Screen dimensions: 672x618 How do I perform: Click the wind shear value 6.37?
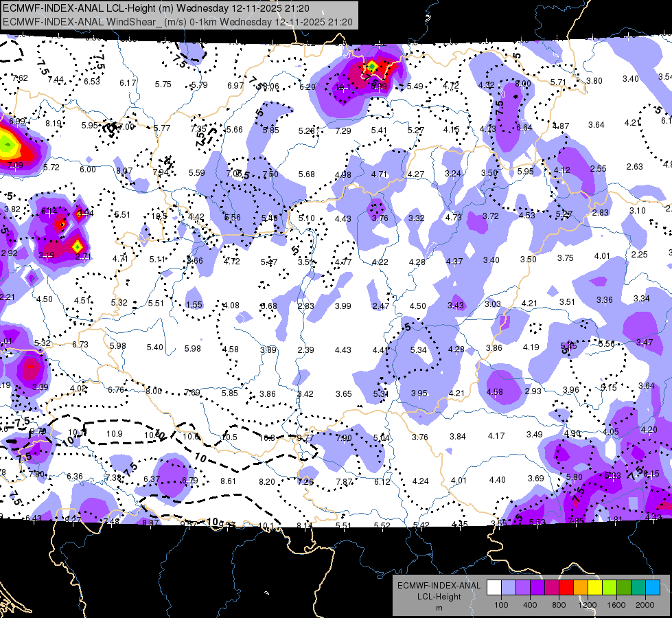(x=152, y=479)
